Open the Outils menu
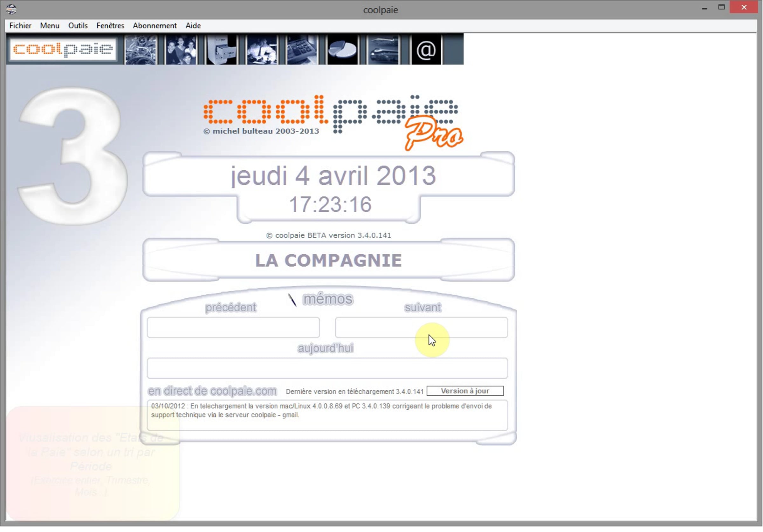The image size is (763, 532). pyautogui.click(x=78, y=26)
